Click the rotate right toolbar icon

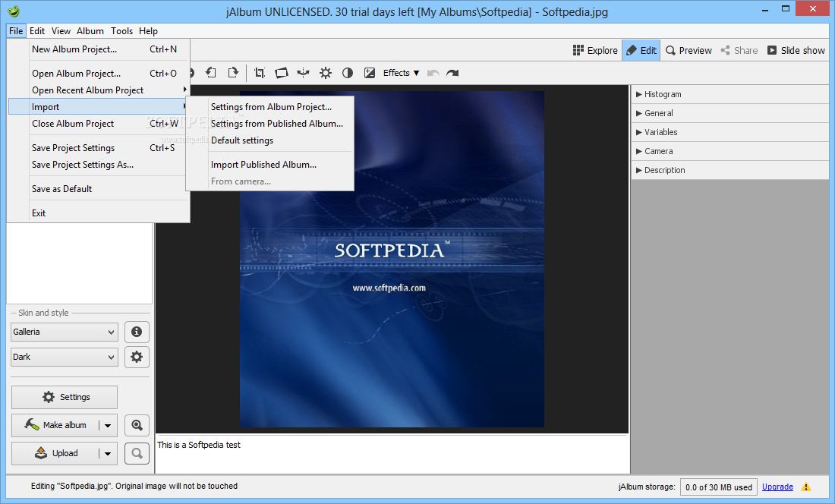(233, 73)
